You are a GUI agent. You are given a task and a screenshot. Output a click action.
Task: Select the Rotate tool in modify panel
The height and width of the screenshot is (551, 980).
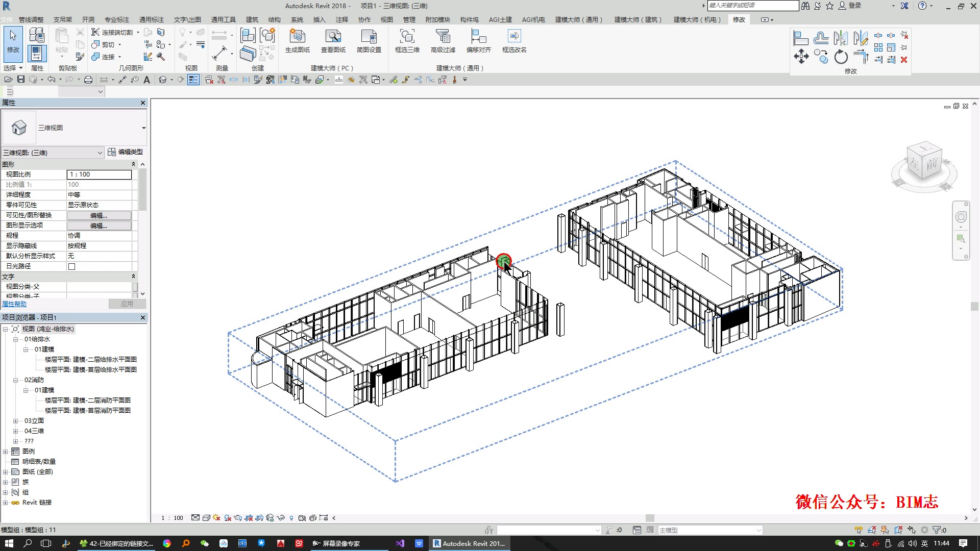[841, 57]
